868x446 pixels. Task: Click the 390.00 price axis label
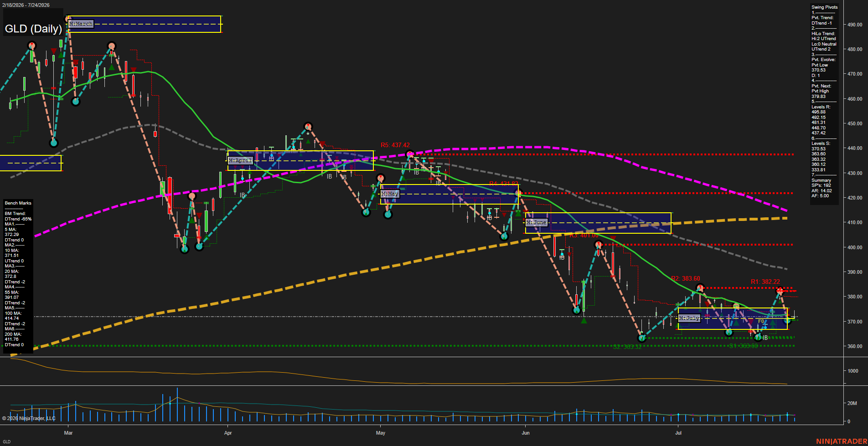pyautogui.click(x=855, y=272)
